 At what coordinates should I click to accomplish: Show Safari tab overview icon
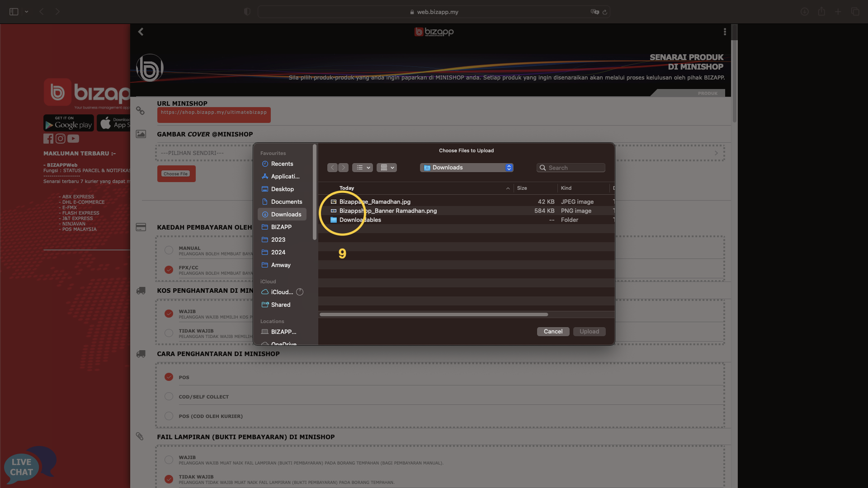[855, 12]
